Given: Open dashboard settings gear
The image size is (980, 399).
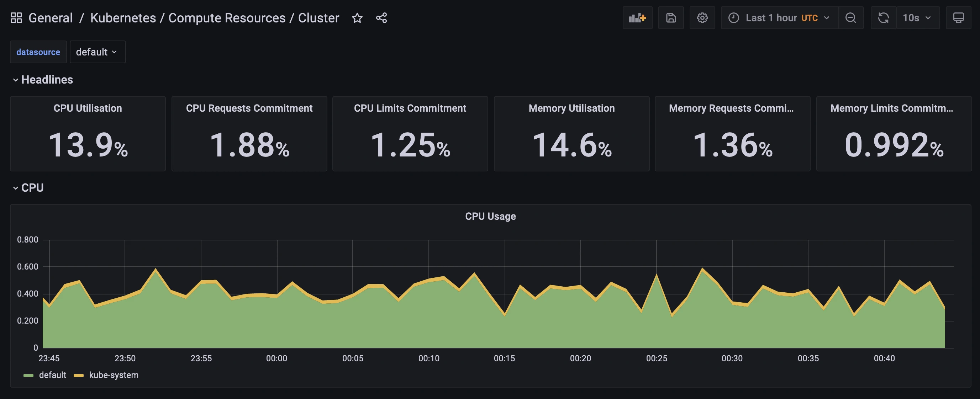Looking at the screenshot, I should coord(702,17).
